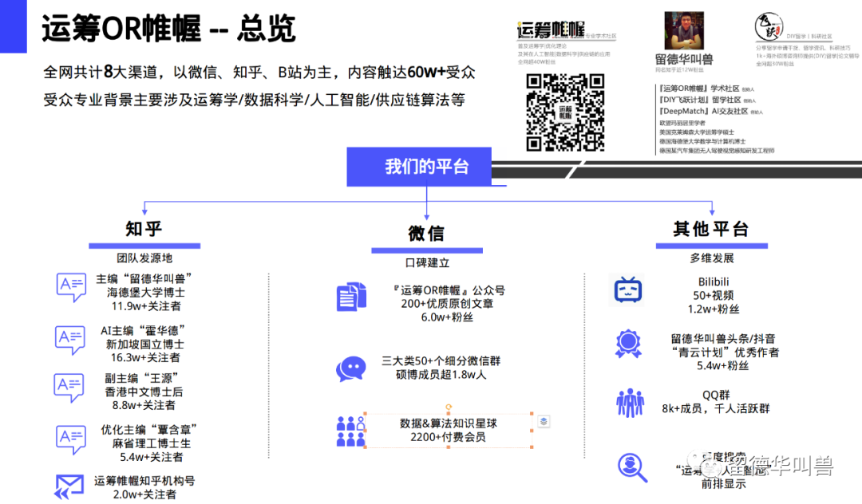Click the envelope icon beside 运筹帷幄知乎机构号
862x504 pixels.
tap(69, 486)
